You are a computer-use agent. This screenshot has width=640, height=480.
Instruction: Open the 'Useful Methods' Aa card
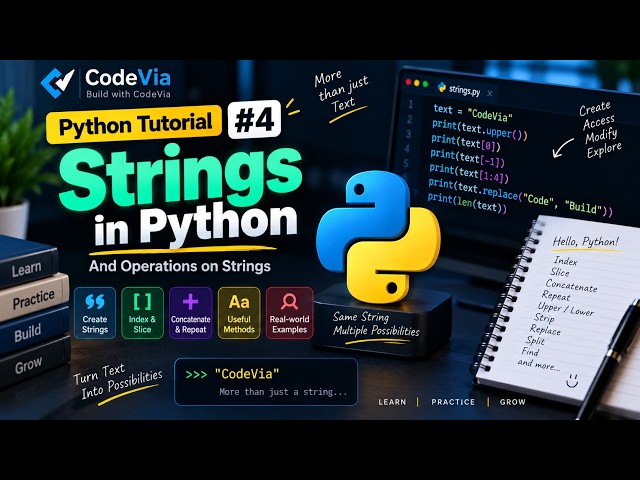[x=239, y=313]
